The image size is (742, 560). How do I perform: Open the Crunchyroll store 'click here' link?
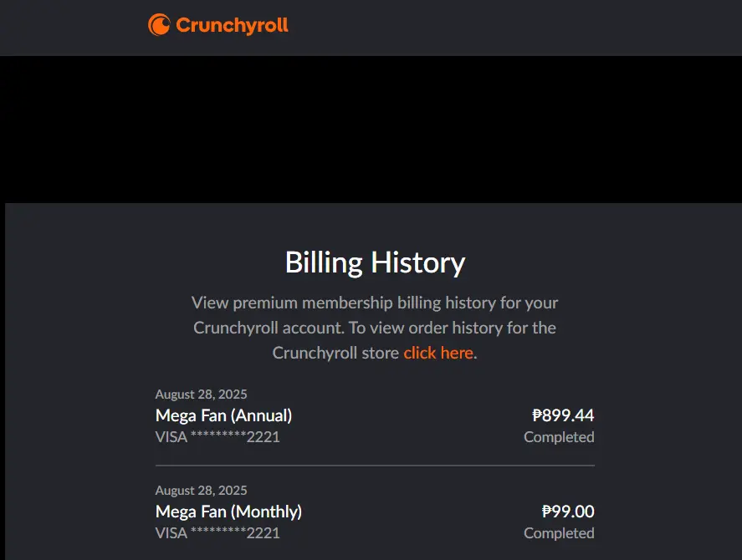click(438, 353)
